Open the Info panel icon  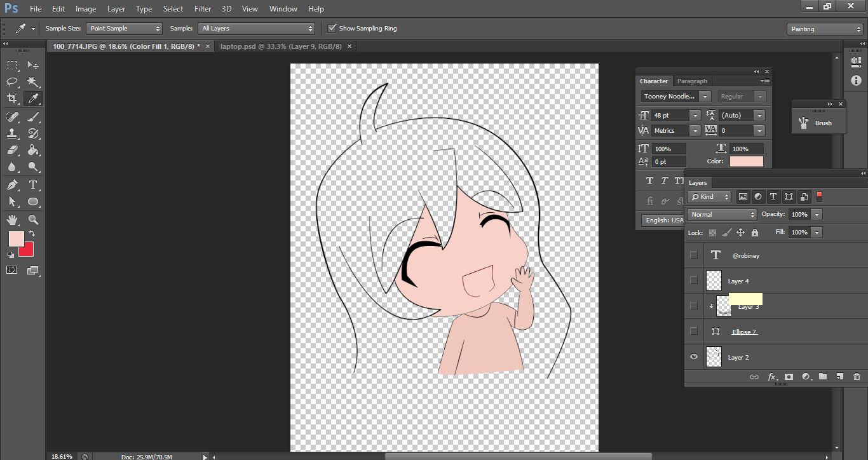pos(856,81)
